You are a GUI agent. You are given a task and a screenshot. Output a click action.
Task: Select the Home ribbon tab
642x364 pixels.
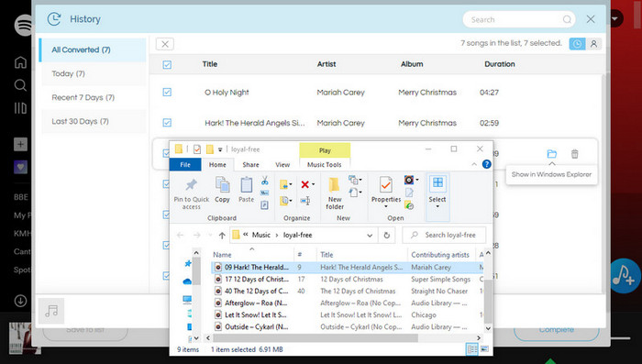click(217, 165)
